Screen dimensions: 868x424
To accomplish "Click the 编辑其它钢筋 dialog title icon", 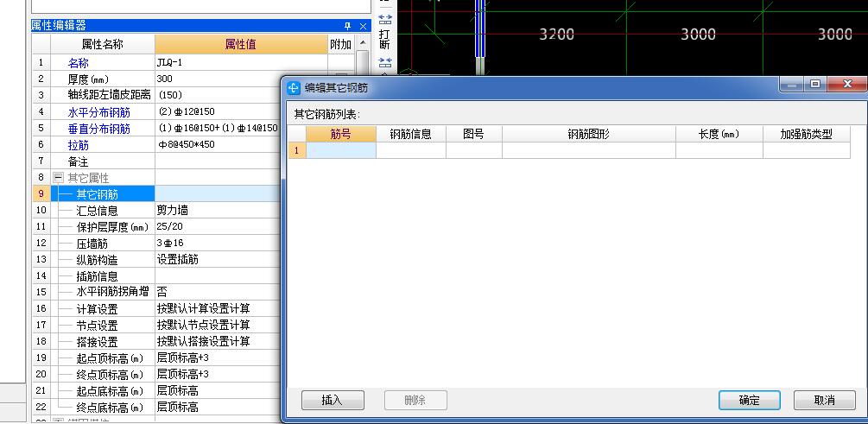I will point(294,88).
